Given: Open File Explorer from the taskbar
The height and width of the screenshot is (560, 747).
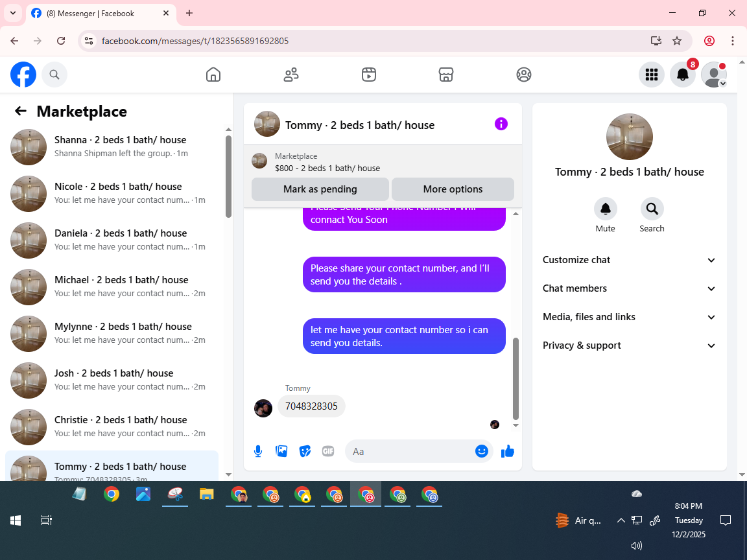Looking at the screenshot, I should click(206, 495).
